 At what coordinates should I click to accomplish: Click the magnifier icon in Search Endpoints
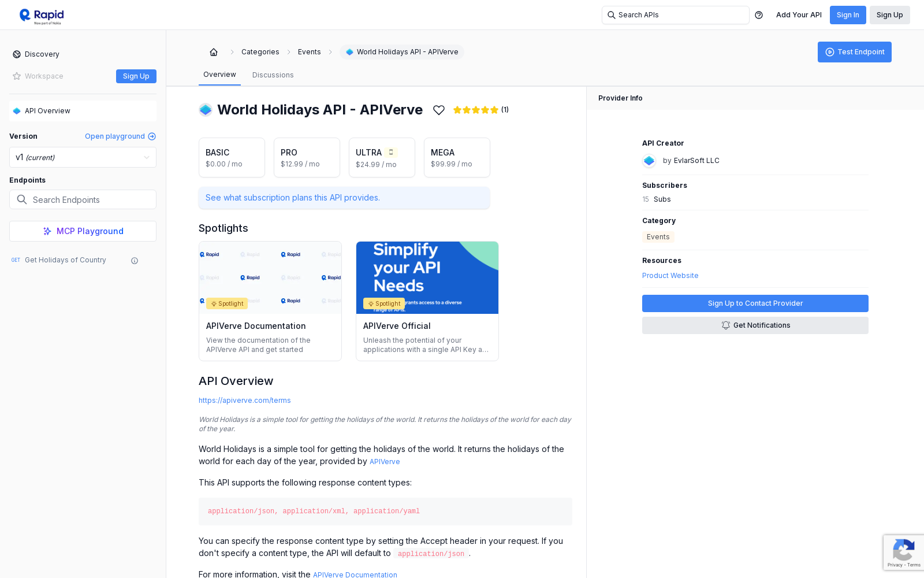(x=22, y=199)
